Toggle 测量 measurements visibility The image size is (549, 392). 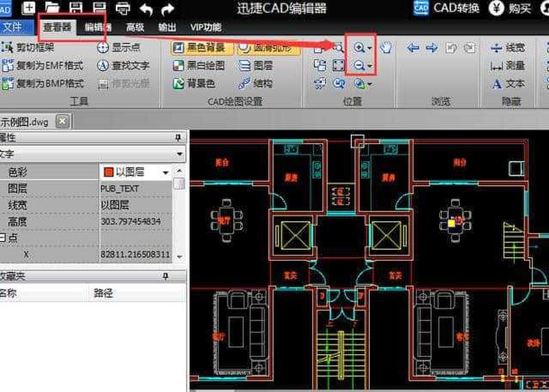pyautogui.click(x=508, y=65)
